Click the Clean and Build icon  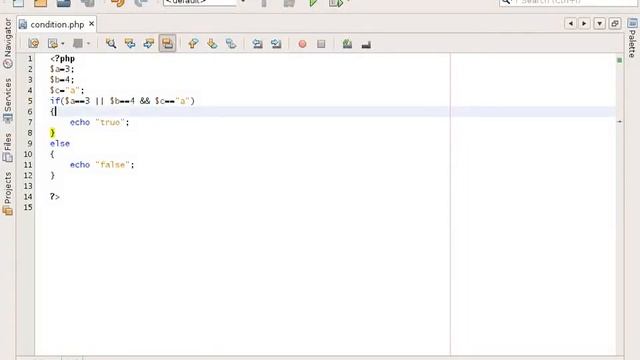pos(289,3)
